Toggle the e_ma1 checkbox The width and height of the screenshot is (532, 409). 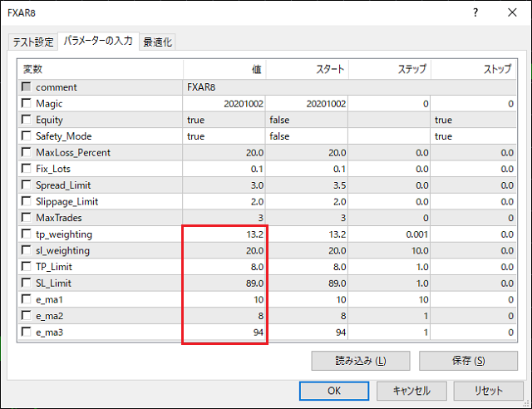26,298
